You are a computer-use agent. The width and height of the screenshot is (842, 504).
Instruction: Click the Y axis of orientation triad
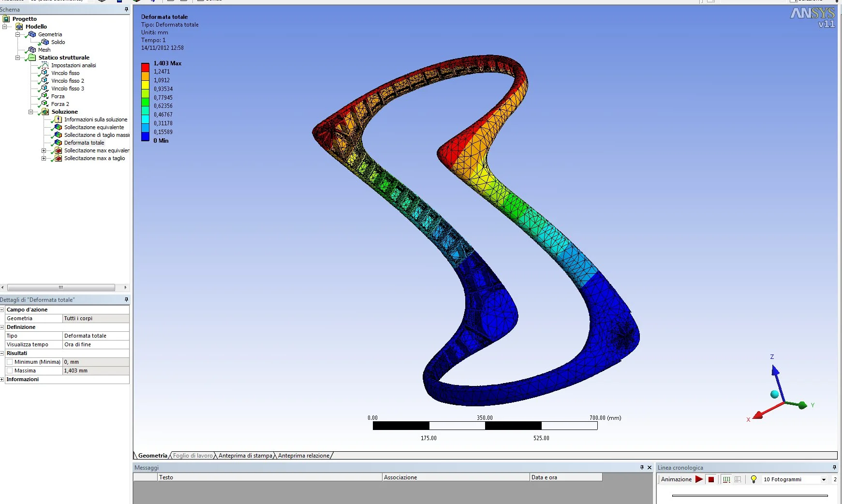tap(797, 404)
